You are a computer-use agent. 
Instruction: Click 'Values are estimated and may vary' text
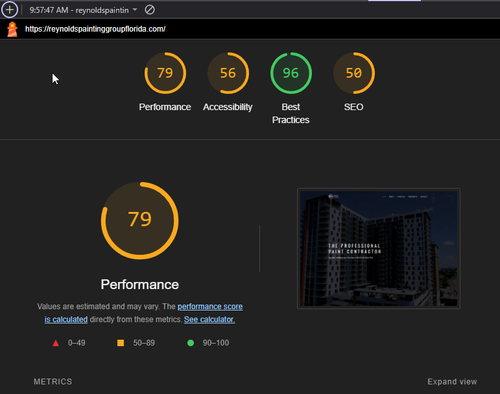click(98, 307)
